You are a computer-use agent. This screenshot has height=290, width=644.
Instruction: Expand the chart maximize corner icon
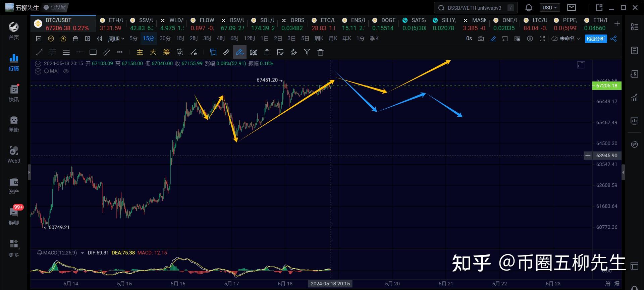click(581, 65)
